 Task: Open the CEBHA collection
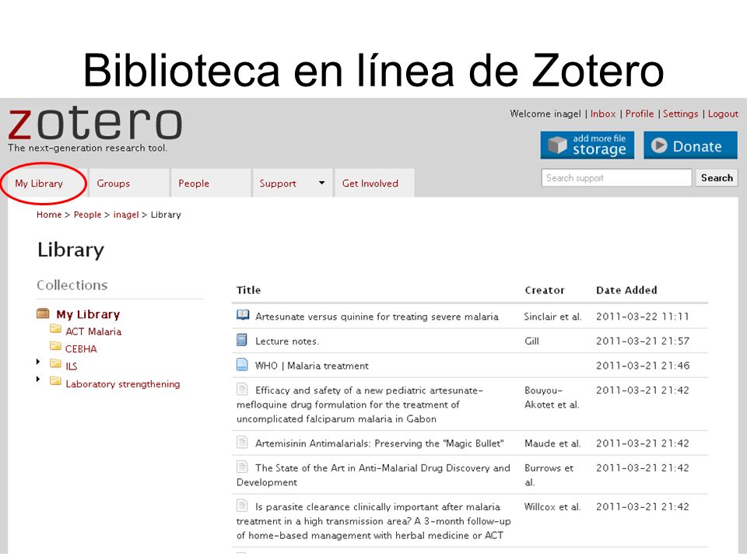click(81, 348)
